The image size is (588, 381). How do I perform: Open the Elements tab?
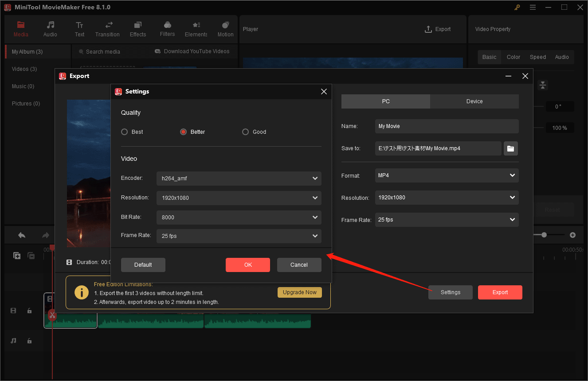pos(196,29)
